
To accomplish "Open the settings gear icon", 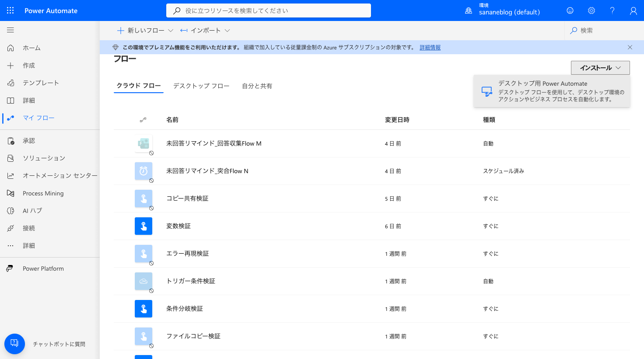I will point(591,10).
